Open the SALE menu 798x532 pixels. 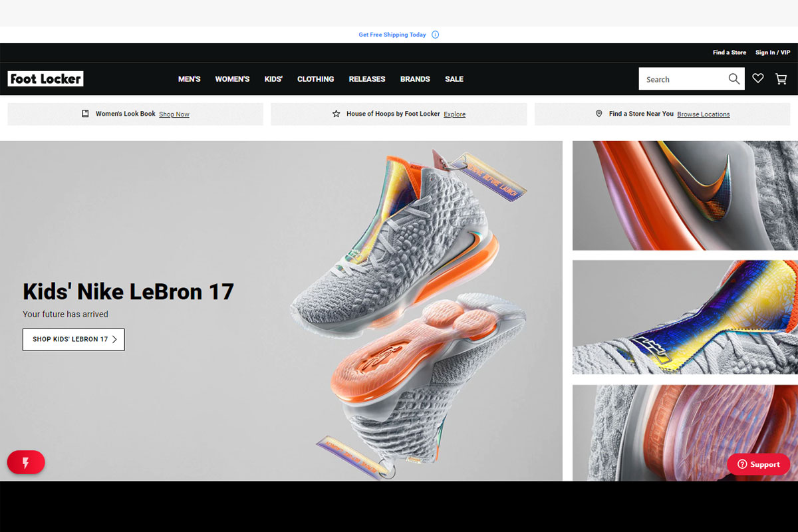(454, 78)
